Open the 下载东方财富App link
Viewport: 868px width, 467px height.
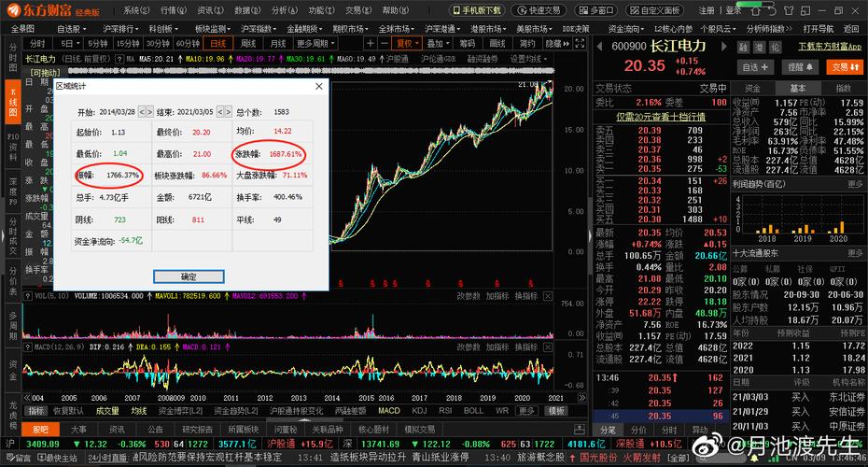(x=830, y=47)
